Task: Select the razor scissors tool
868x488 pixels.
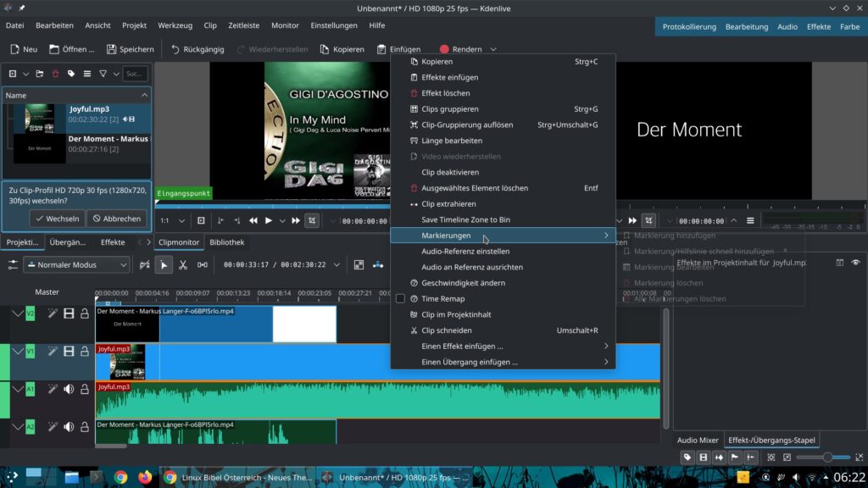Action: tap(183, 265)
